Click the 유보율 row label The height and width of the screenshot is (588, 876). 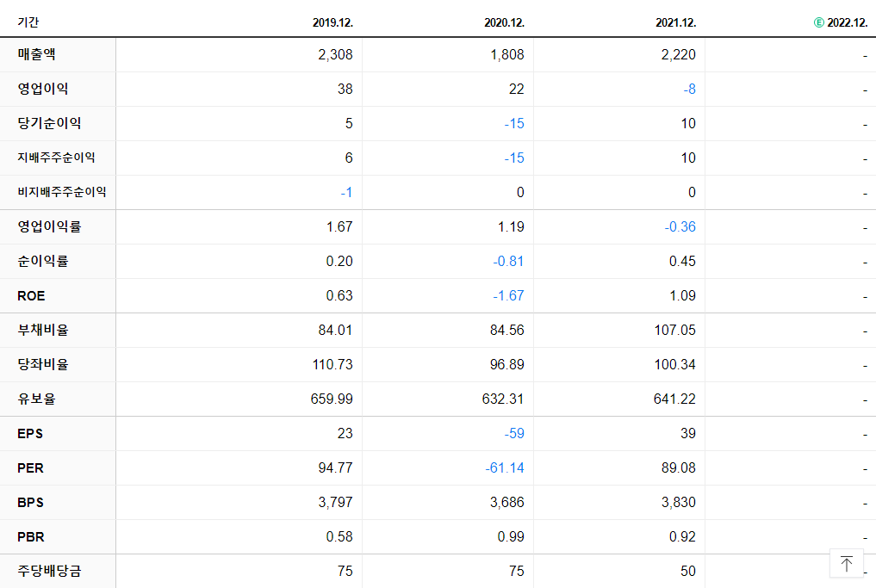pyautogui.click(x=36, y=399)
